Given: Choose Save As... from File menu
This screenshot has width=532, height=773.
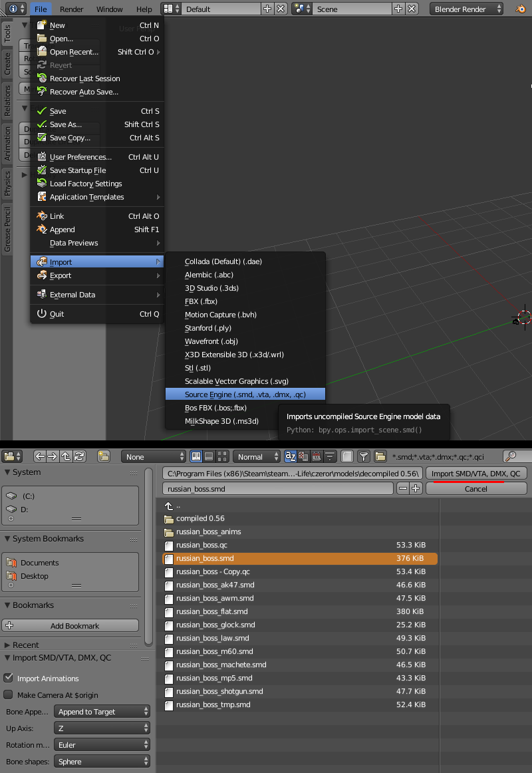Looking at the screenshot, I should [x=98, y=124].
